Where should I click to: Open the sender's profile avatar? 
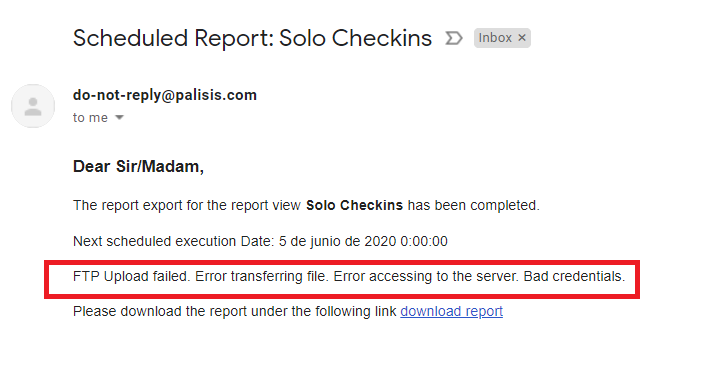[x=33, y=106]
